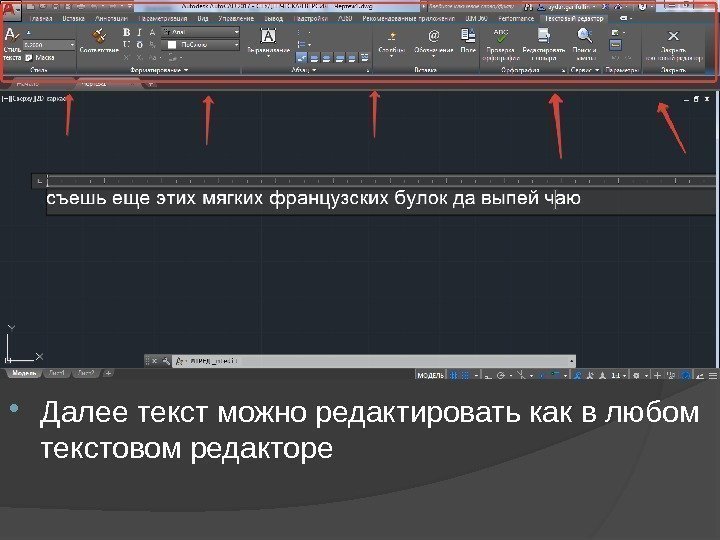Close the text editor (Закрыть текстовый редактор)
Image resolution: width=720 pixels, height=540 pixels.
click(673, 44)
